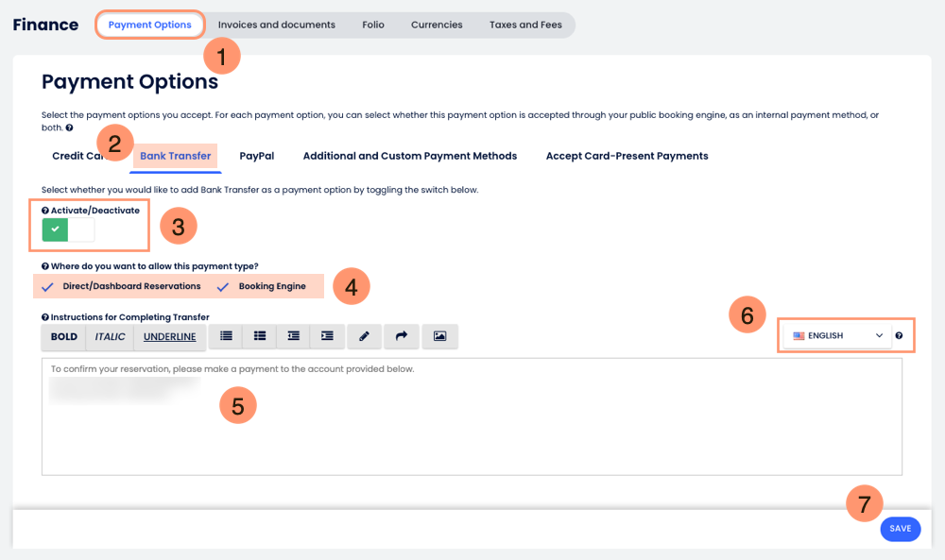Click help icon next to language dropdown
This screenshot has height=560, width=945.
(x=899, y=336)
